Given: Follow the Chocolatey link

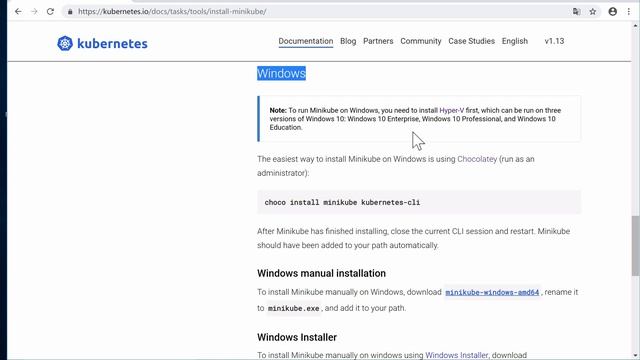Looking at the screenshot, I should coord(477,159).
